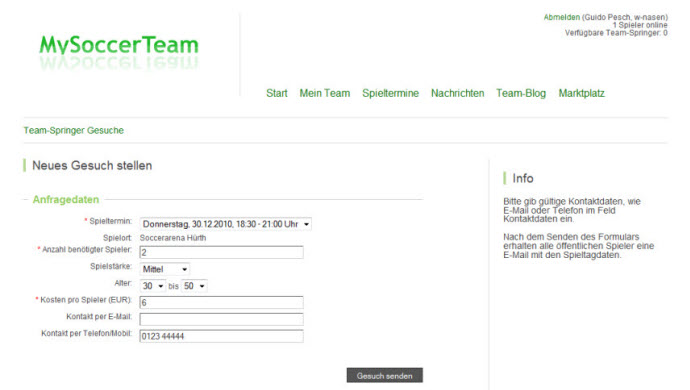This screenshot has height=390, width=690.
Task: Go to Mein Team page
Action: tap(325, 93)
